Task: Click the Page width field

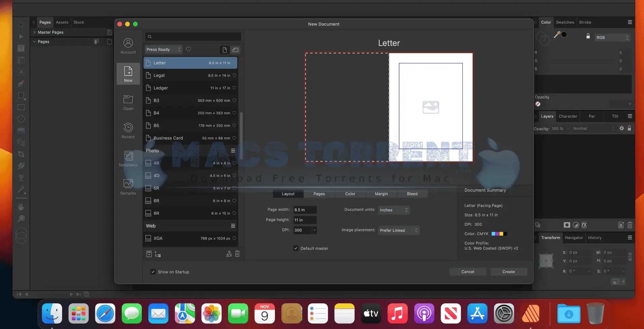Action: tap(305, 210)
